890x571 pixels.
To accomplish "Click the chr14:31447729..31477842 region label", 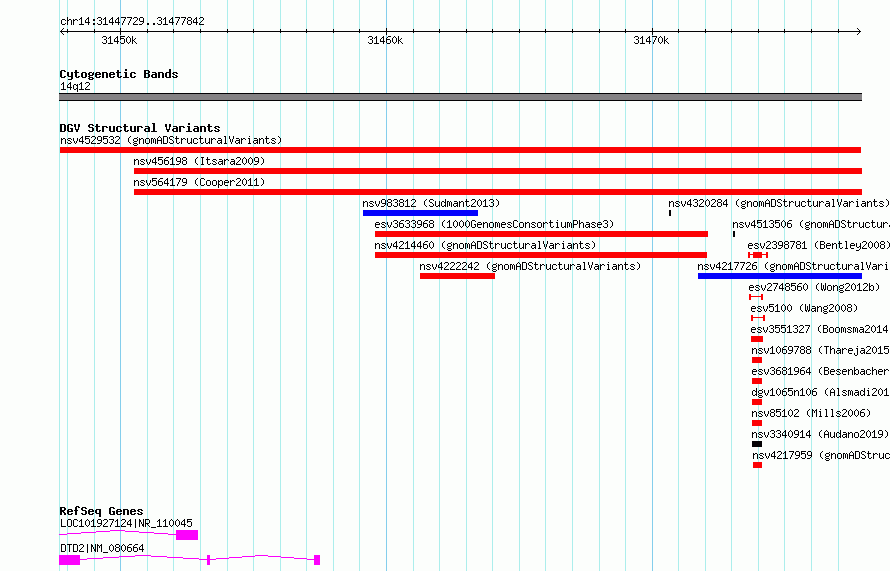I will coord(132,22).
